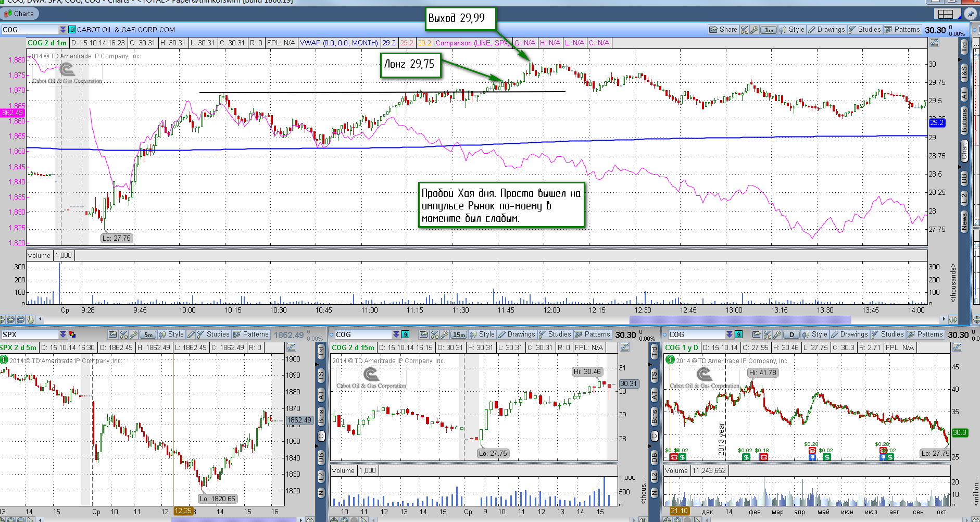Click the main chart Volume label
The image size is (980, 522).
(x=39, y=255)
